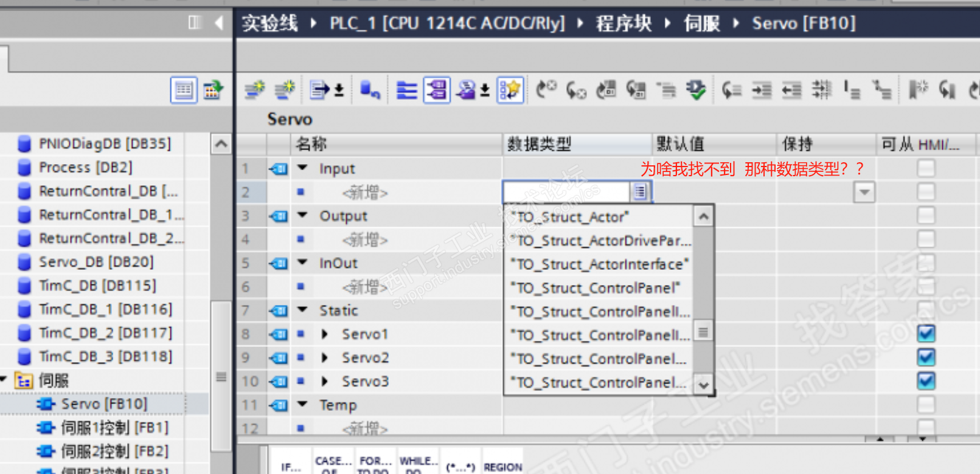Select "TO_Struct_ActorInterface" data type
Image resolution: width=980 pixels, height=474 pixels.
pyautogui.click(x=599, y=264)
